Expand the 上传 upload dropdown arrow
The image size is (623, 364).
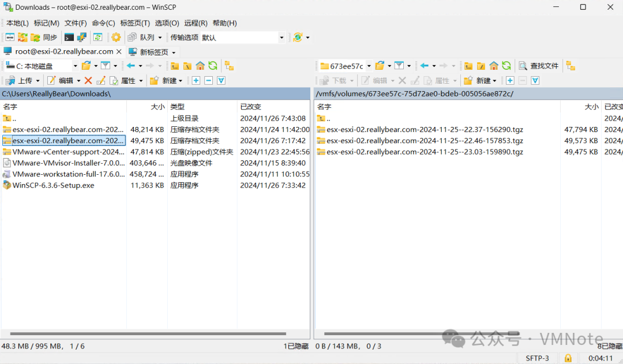pyautogui.click(x=37, y=81)
